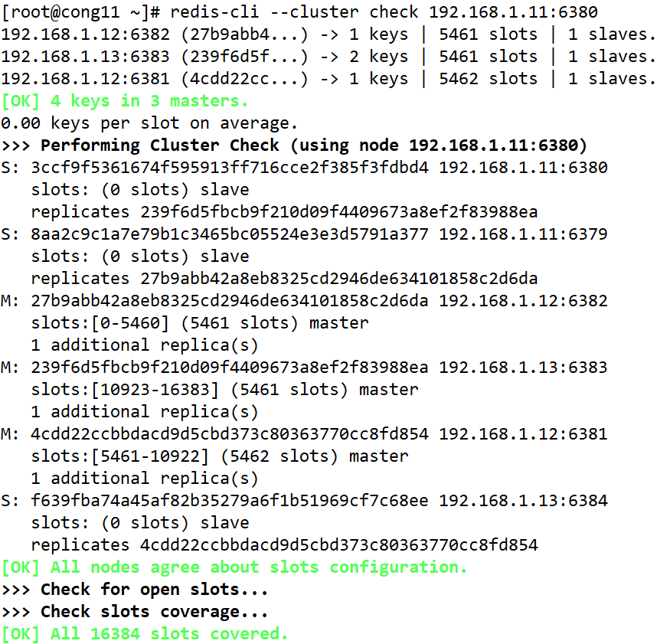
Task: Click the green '4 keys in 3 masters' line
Action: [x=125, y=101]
